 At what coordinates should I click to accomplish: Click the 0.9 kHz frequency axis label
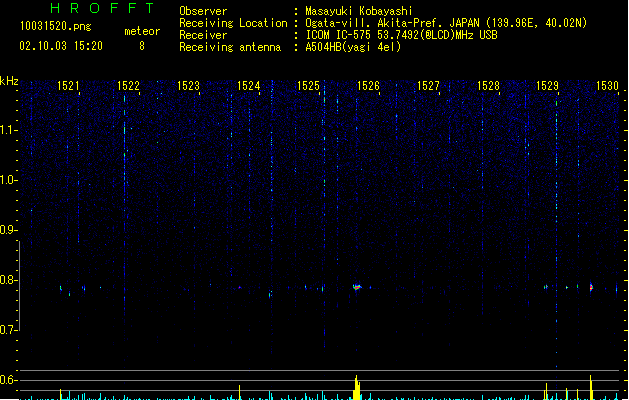(x=9, y=230)
